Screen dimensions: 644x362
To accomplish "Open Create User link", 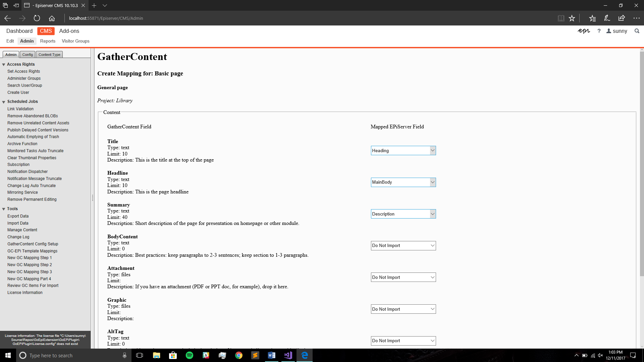I will pos(18,93).
